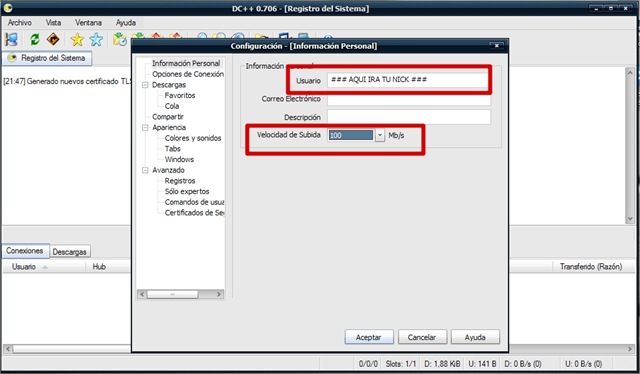Select Colores y sonidos tree item
The height and width of the screenshot is (374, 640).
(193, 138)
